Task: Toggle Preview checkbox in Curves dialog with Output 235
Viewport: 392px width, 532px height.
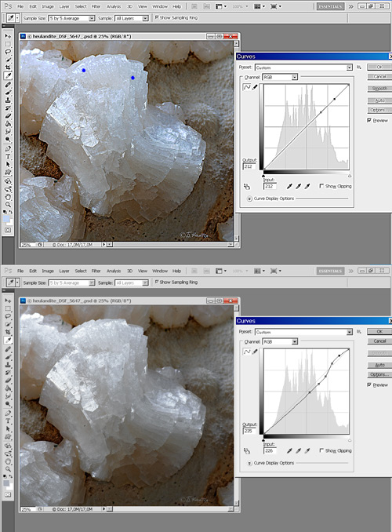Action: [x=369, y=384]
